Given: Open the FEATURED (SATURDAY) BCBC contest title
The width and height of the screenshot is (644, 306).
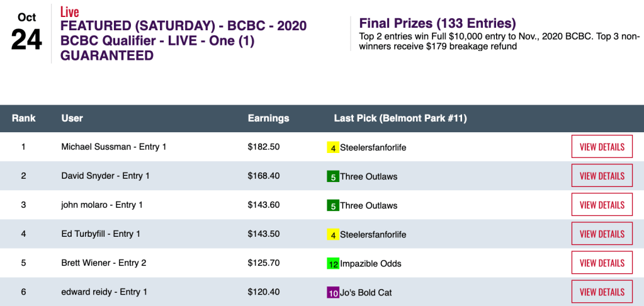Looking at the screenshot, I should 183,40.
